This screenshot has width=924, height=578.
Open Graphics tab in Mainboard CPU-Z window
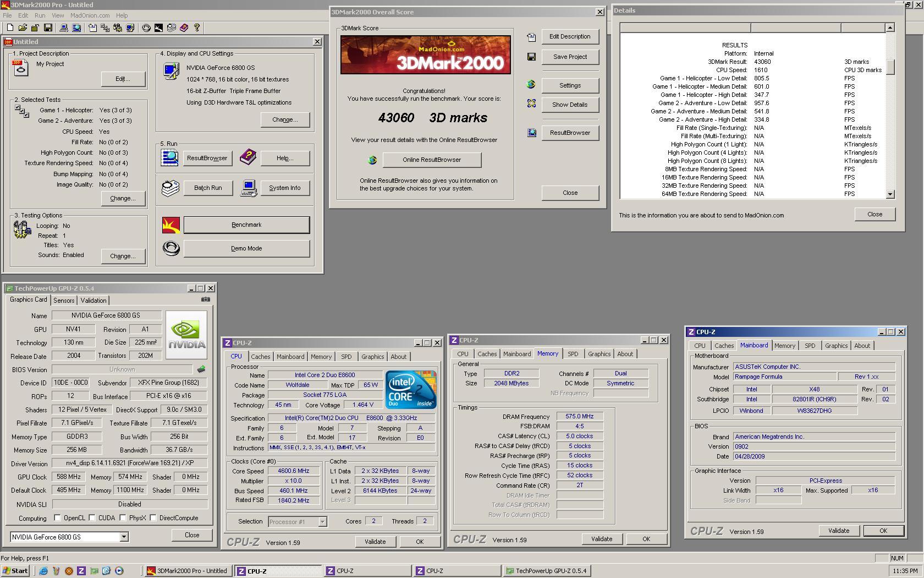(x=836, y=346)
